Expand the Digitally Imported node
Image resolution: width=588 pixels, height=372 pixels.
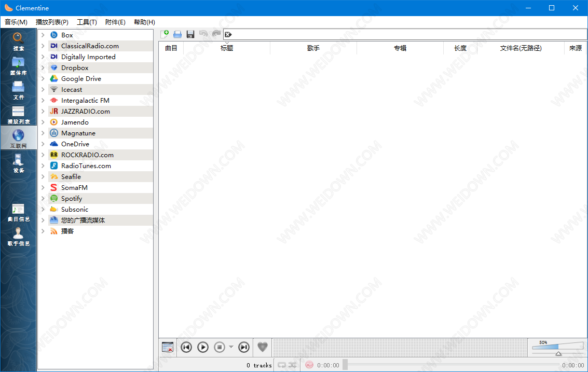(43, 57)
